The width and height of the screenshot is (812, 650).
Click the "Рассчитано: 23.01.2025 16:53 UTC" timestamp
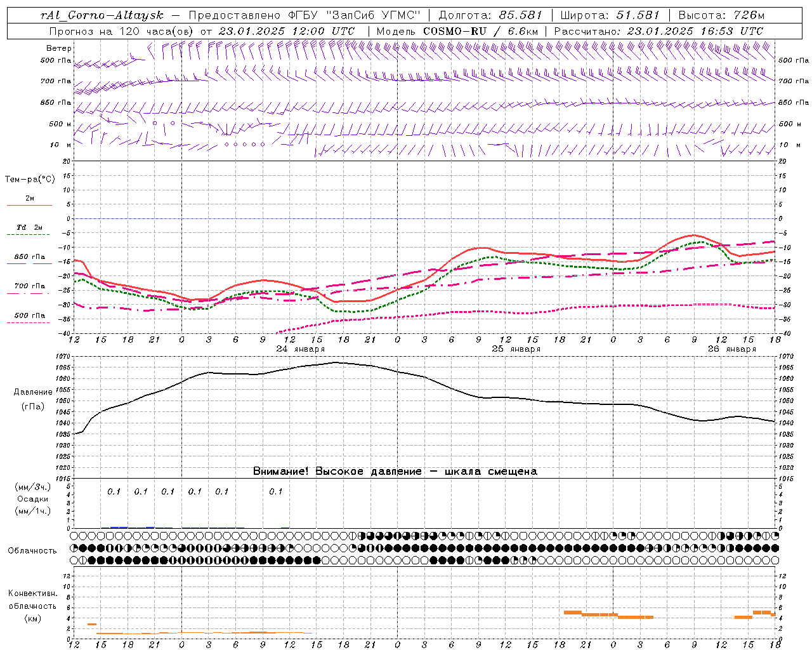(658, 31)
